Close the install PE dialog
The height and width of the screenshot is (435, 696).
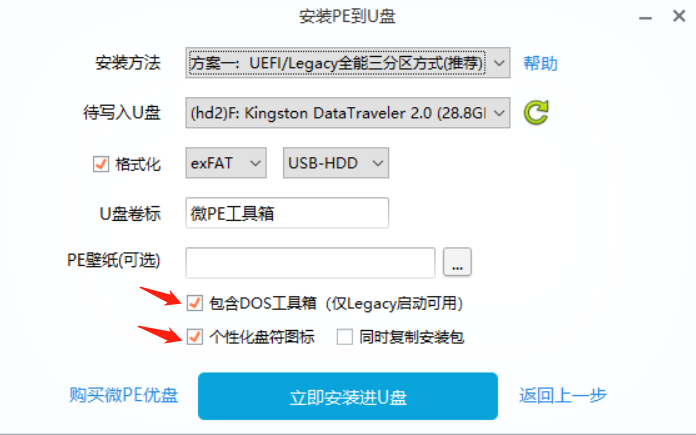click(679, 16)
